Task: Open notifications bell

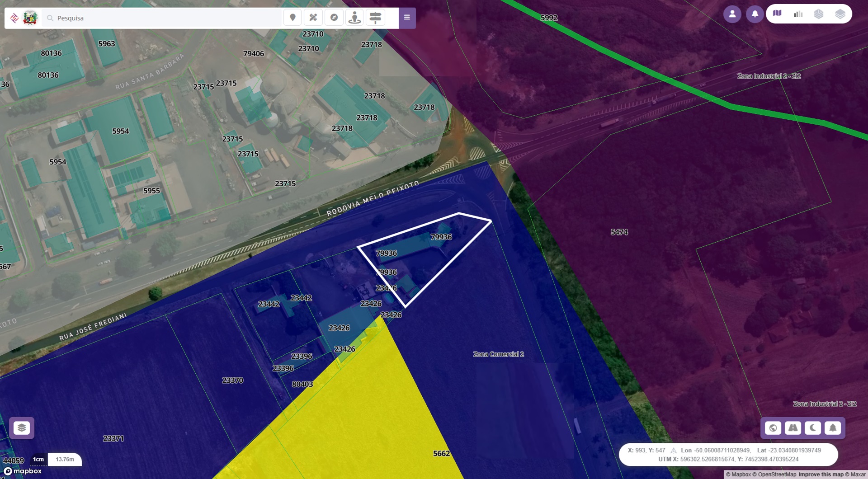Action: pyautogui.click(x=755, y=14)
